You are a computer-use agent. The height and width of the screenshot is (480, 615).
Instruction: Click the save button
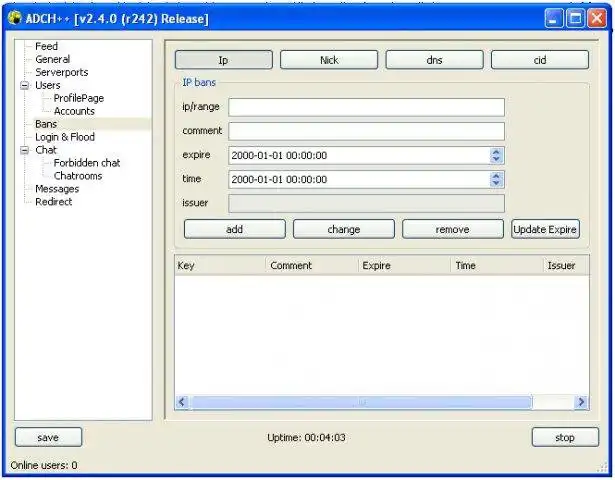click(x=48, y=437)
